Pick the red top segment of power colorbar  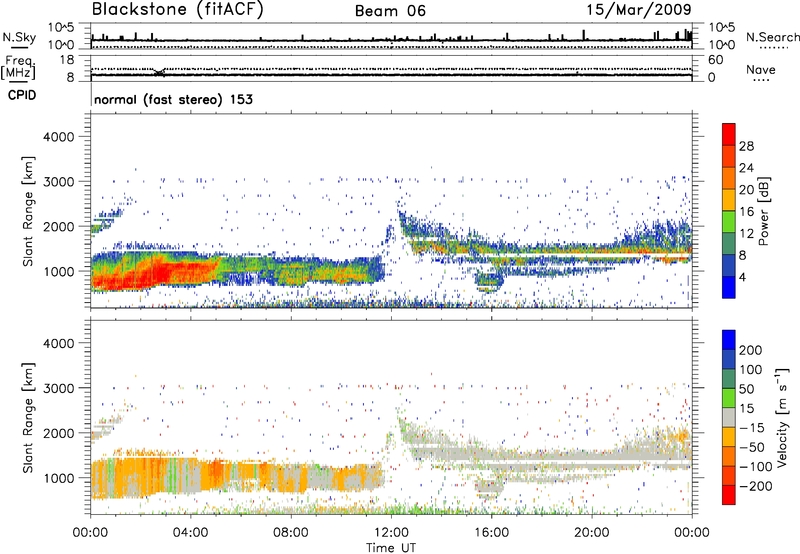[x=729, y=134]
